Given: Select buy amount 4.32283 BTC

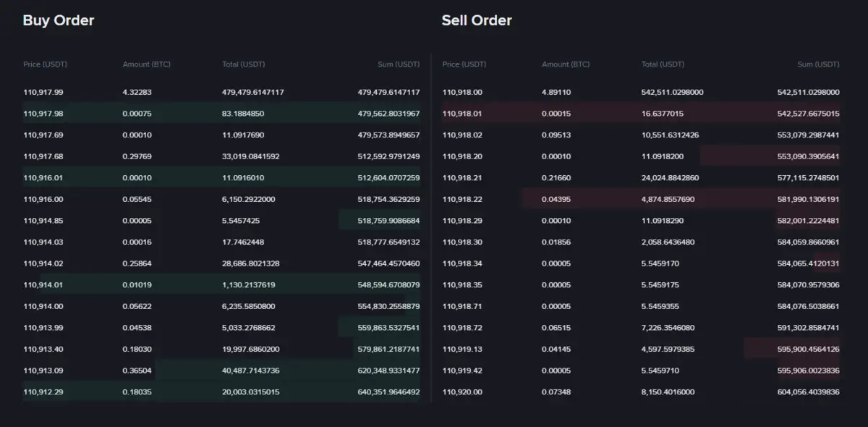Looking at the screenshot, I should [x=137, y=93].
